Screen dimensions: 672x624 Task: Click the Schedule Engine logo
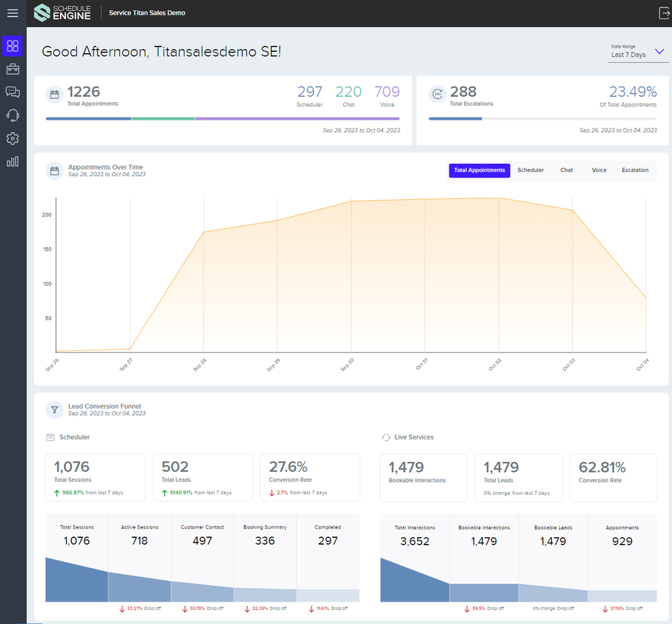[x=62, y=13]
